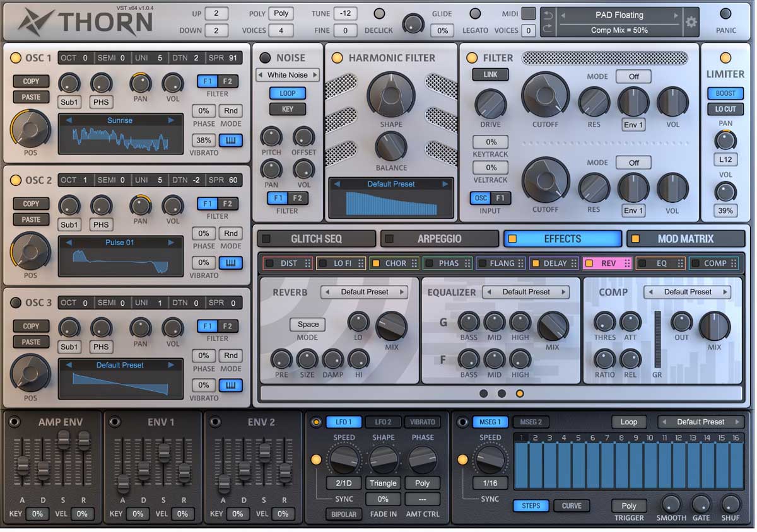Click MSEG step 1 bar
The height and width of the screenshot is (532, 757).
522,465
